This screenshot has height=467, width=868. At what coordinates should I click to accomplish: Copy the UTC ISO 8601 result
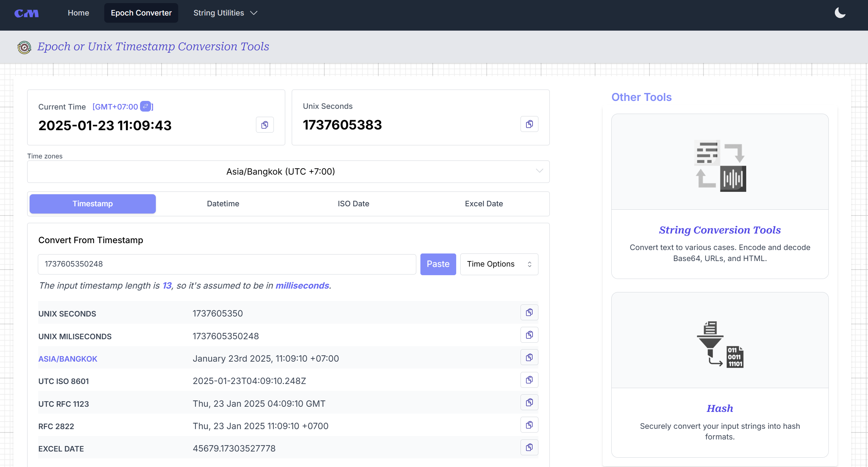click(x=529, y=380)
